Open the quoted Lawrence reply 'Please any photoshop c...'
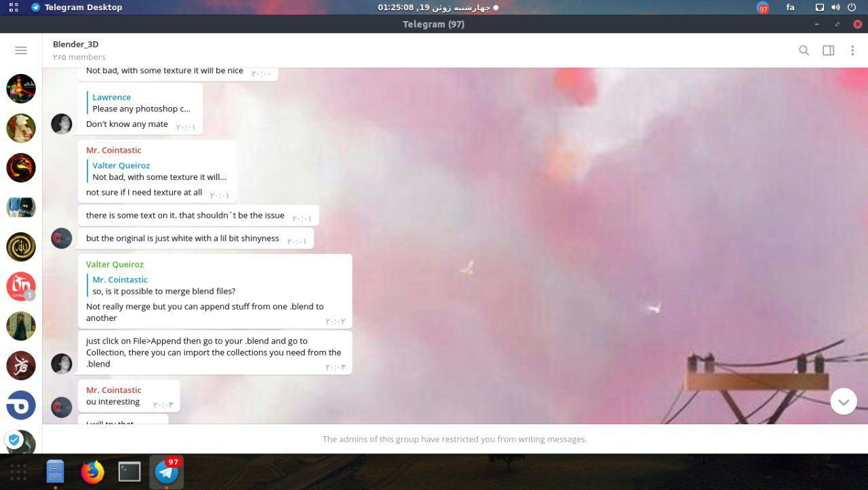This screenshot has height=490, width=868. pos(141,103)
